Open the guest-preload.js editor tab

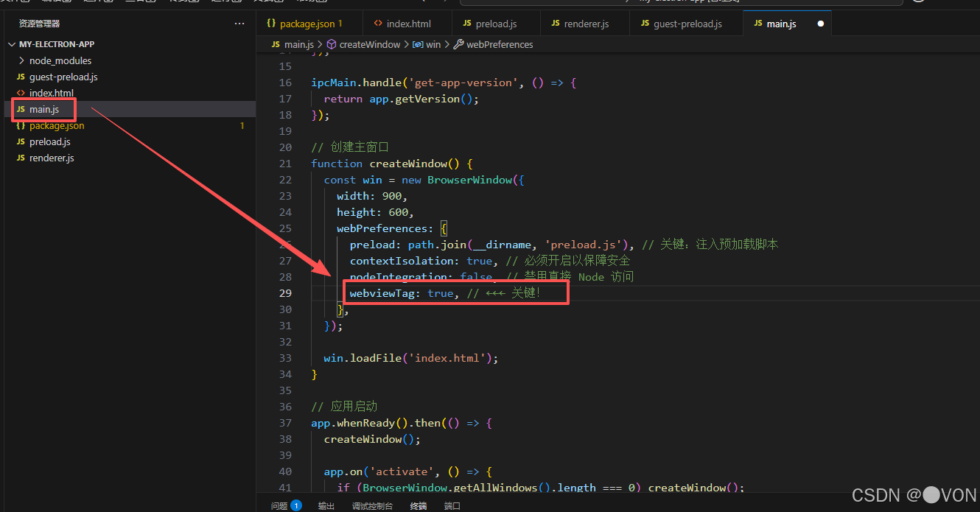pyautogui.click(x=685, y=23)
